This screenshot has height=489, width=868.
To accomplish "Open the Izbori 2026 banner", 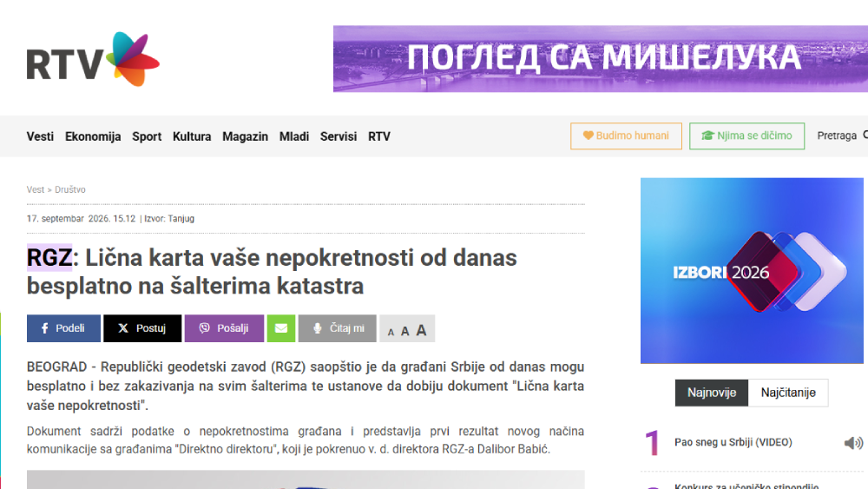I will [x=752, y=271].
